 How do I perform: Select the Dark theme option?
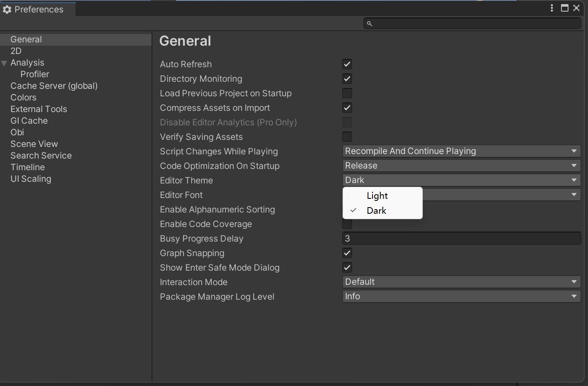[382, 210]
